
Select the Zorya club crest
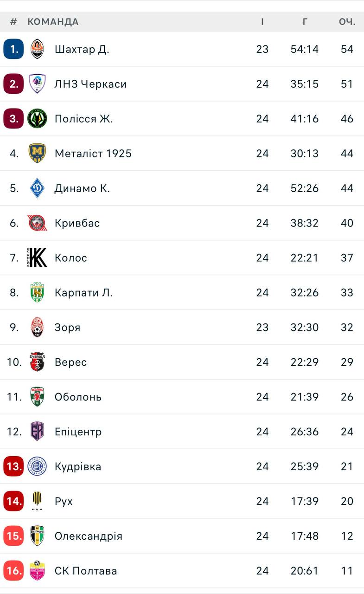[37, 328]
